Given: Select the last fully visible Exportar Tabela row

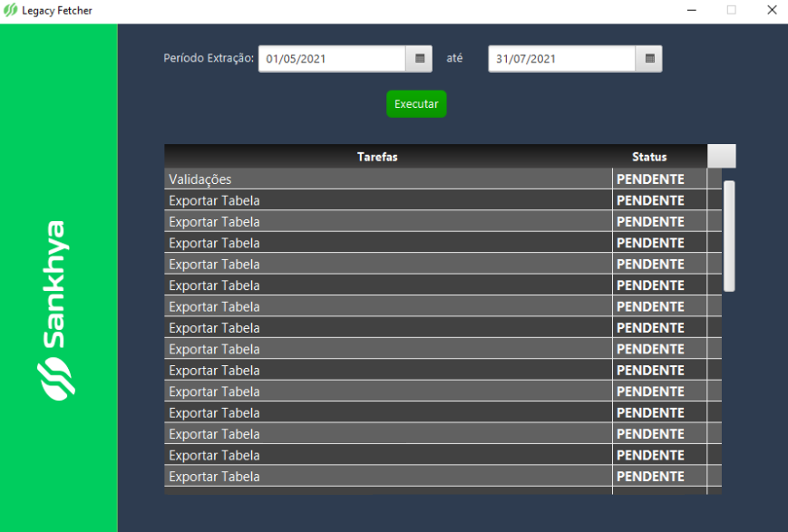Looking at the screenshot, I should 435,476.
